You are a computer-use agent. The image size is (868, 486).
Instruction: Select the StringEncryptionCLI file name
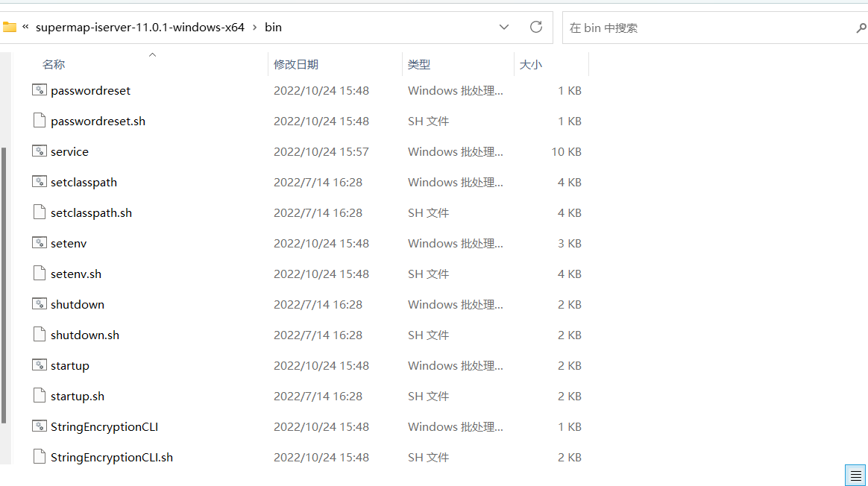(x=104, y=427)
